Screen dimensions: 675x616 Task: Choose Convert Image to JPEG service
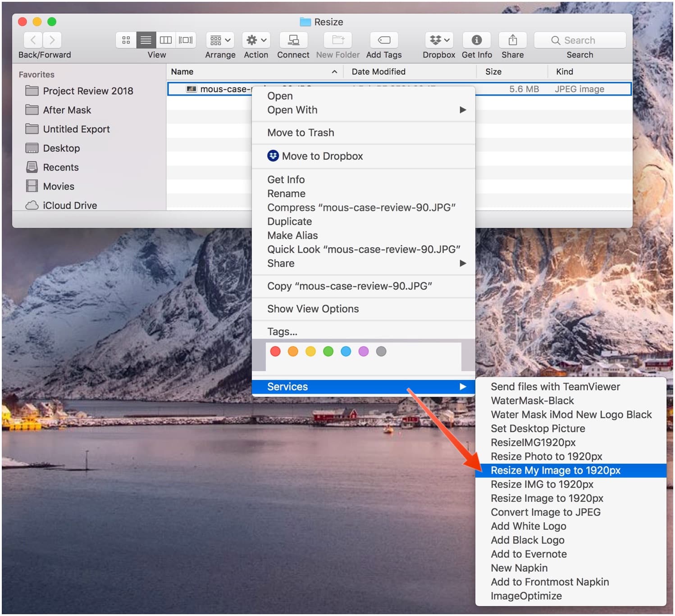(545, 512)
